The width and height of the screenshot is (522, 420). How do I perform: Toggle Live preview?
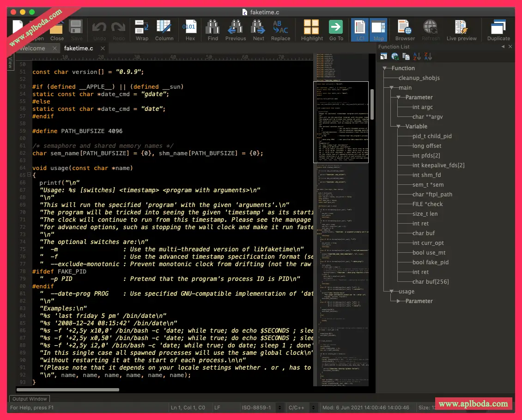pyautogui.click(x=461, y=30)
